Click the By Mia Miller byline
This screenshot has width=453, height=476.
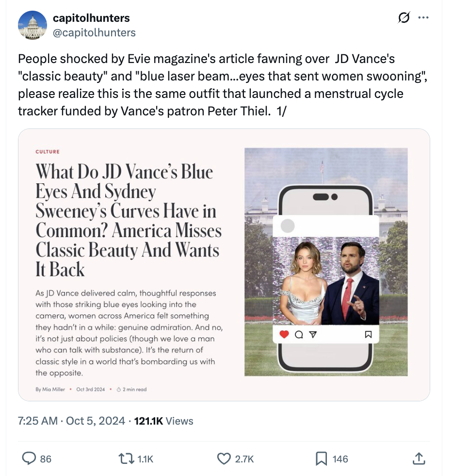click(50, 389)
